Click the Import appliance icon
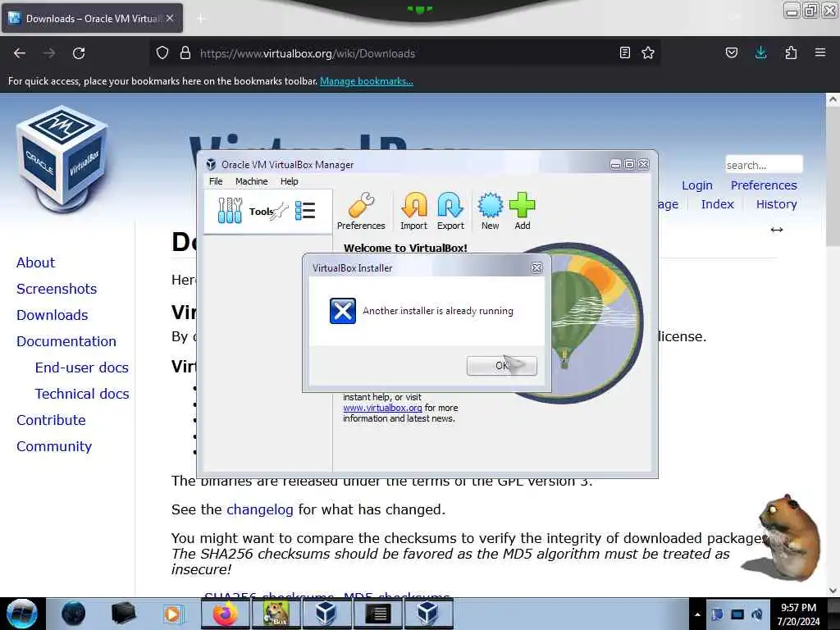The width and height of the screenshot is (840, 630). 414,211
